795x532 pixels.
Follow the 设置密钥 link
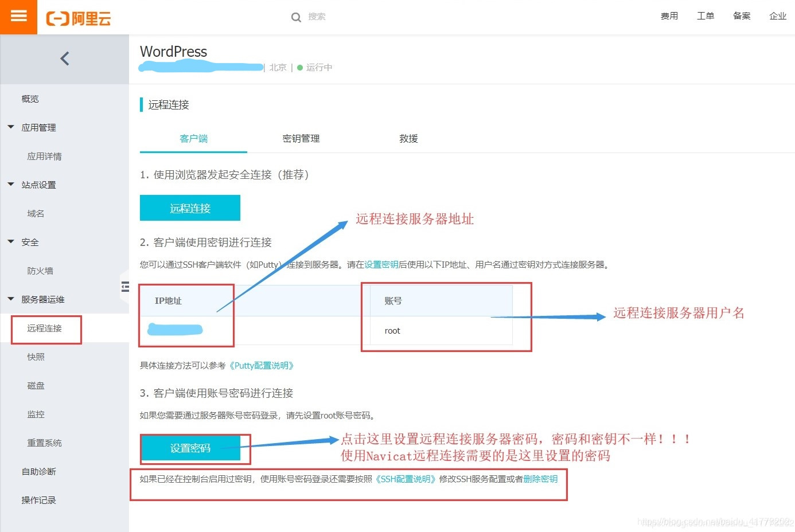point(381,265)
